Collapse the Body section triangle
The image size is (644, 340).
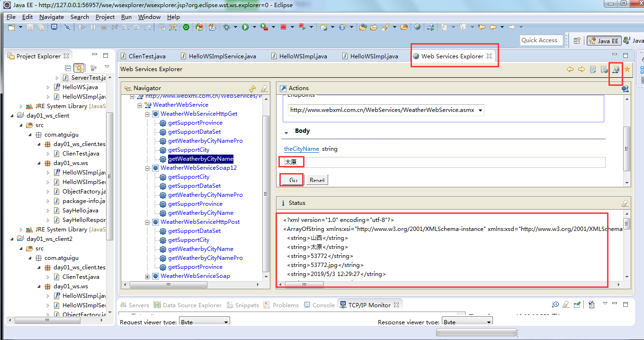(x=286, y=132)
